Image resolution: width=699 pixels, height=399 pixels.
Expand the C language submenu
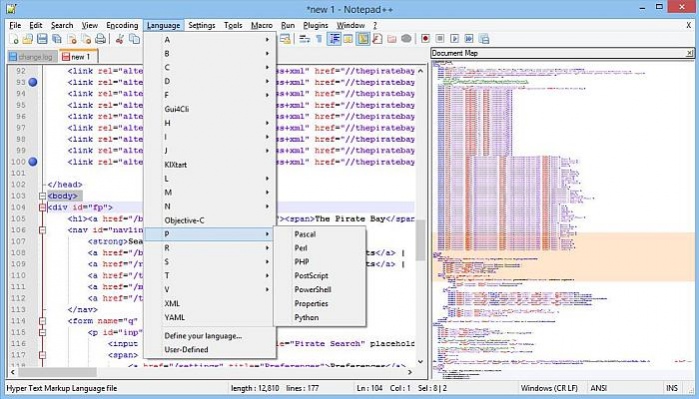pyautogui.click(x=210, y=67)
